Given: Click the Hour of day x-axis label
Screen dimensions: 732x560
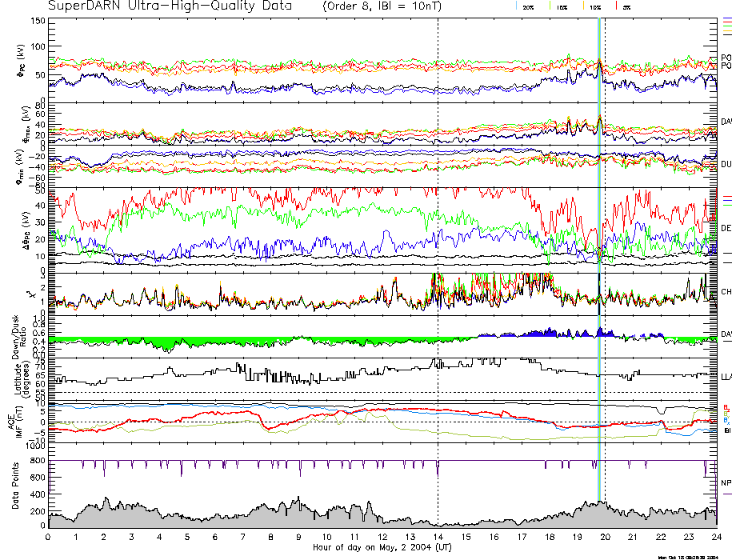Looking at the screenshot, I should click(x=381, y=548).
